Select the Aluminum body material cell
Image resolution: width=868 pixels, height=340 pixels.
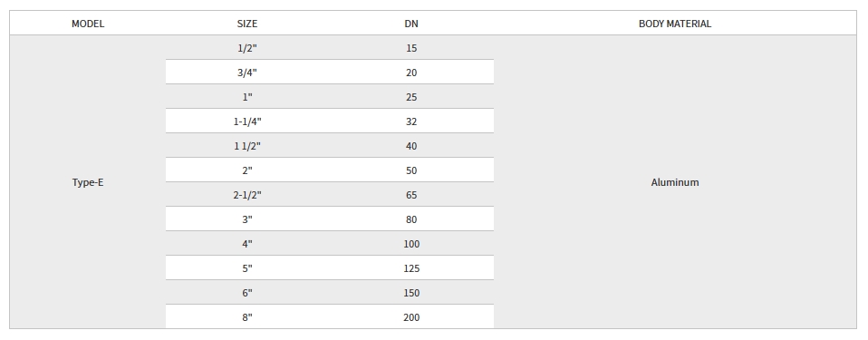pos(675,182)
